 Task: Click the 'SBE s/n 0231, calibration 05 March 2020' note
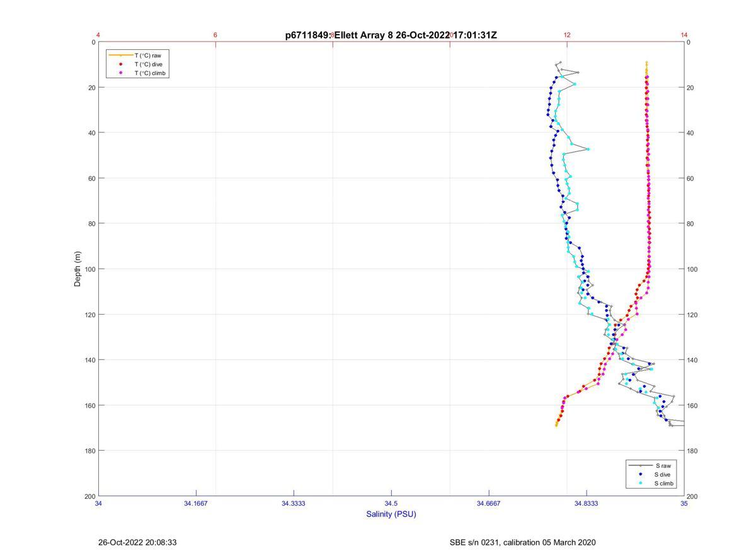522,542
